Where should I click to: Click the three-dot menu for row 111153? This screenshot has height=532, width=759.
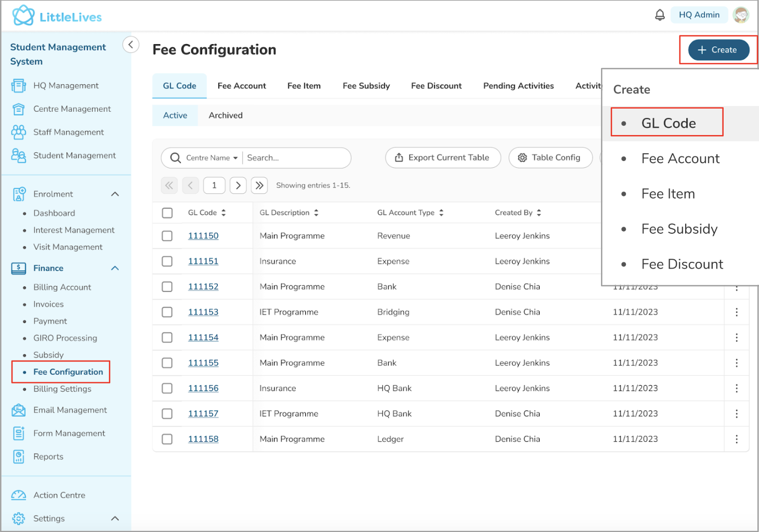736,312
